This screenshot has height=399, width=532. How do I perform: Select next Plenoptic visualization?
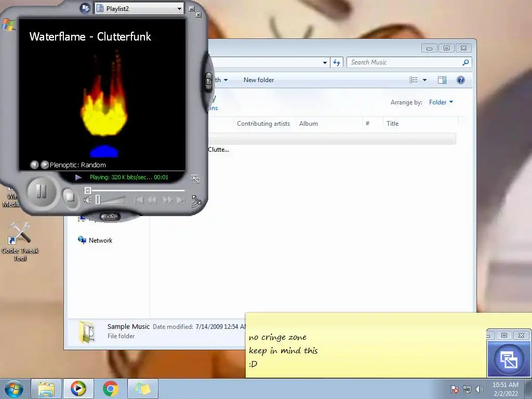point(45,165)
